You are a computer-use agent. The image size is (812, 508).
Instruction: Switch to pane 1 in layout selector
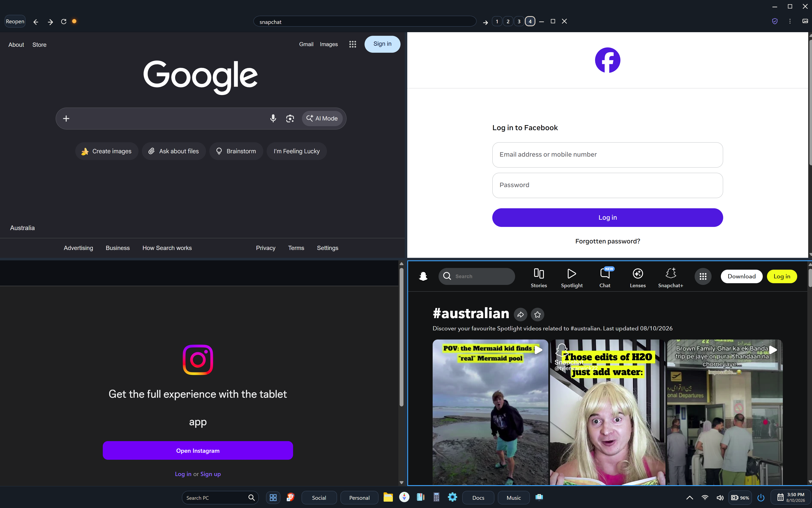497,22
